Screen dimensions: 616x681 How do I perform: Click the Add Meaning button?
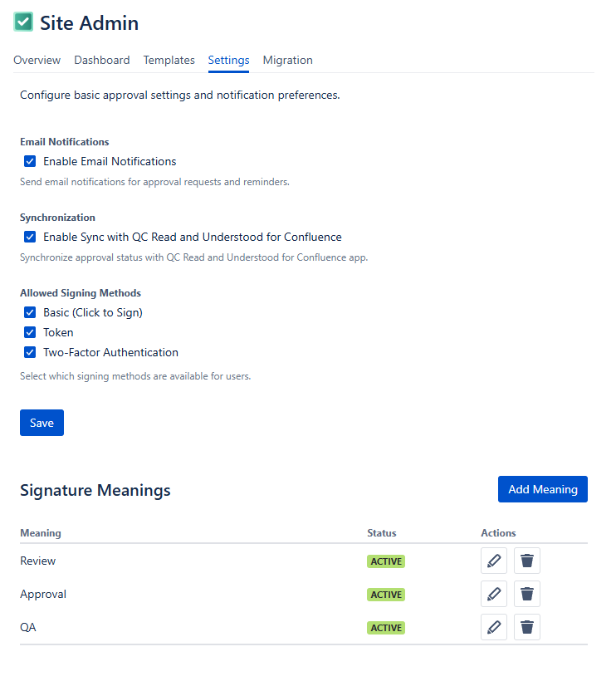point(543,489)
